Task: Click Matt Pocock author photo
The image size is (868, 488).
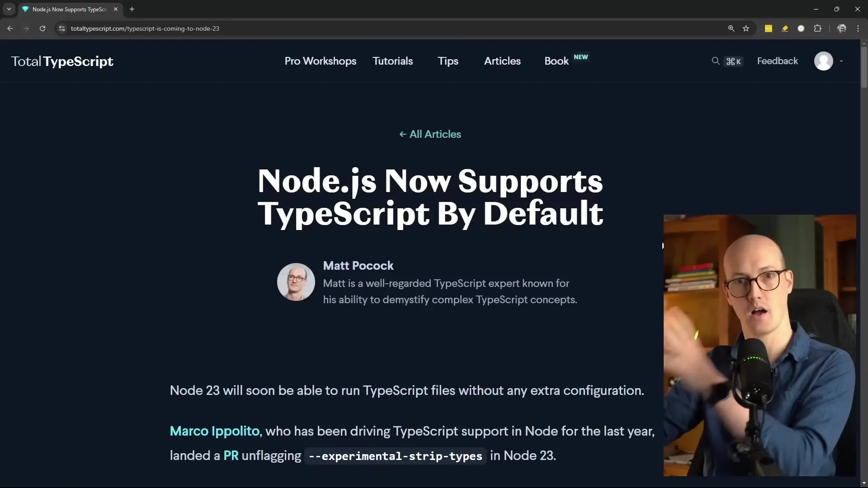Action: (296, 282)
